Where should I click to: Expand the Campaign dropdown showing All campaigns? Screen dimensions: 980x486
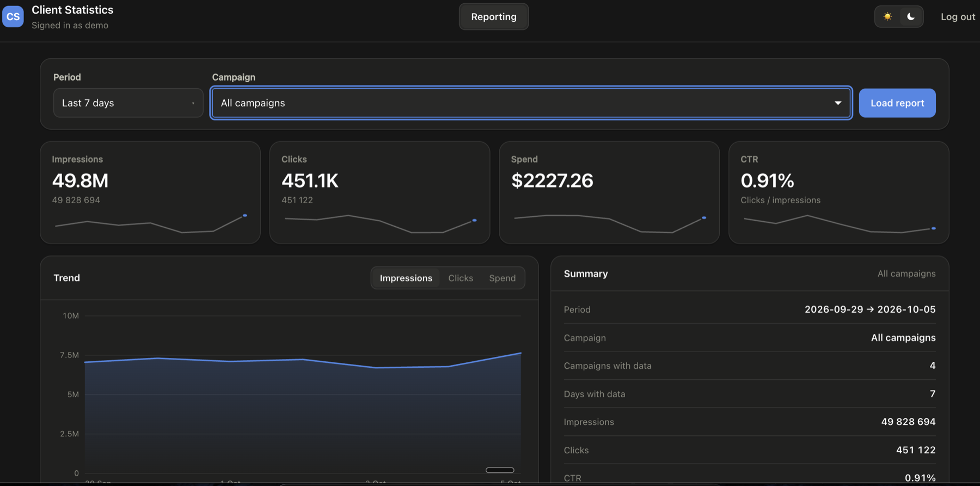531,103
